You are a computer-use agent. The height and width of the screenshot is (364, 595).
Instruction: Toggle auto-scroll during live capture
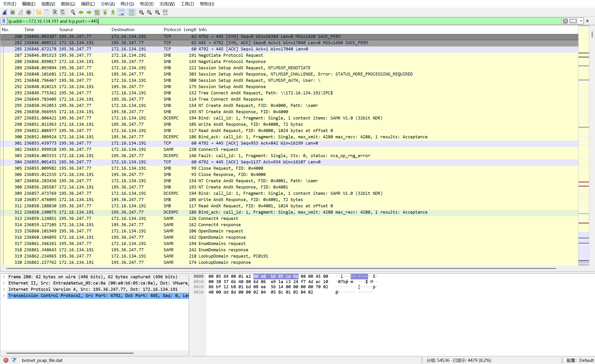click(x=121, y=12)
